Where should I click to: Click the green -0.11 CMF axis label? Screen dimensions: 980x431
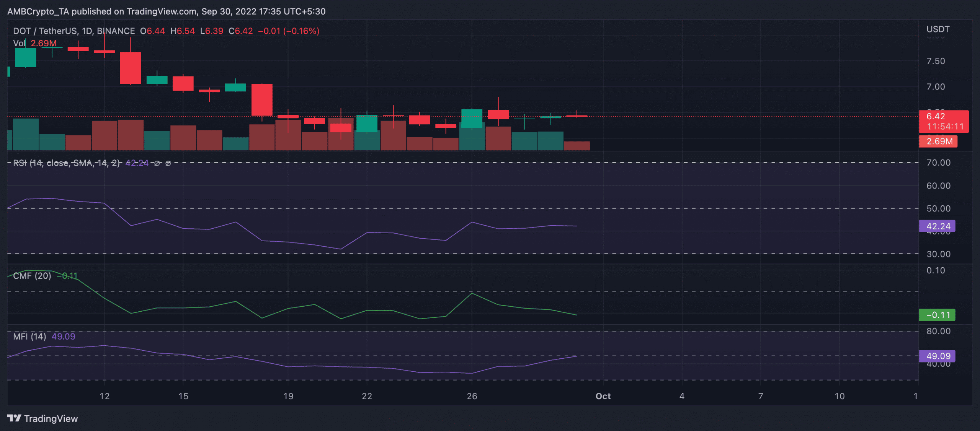(x=938, y=315)
